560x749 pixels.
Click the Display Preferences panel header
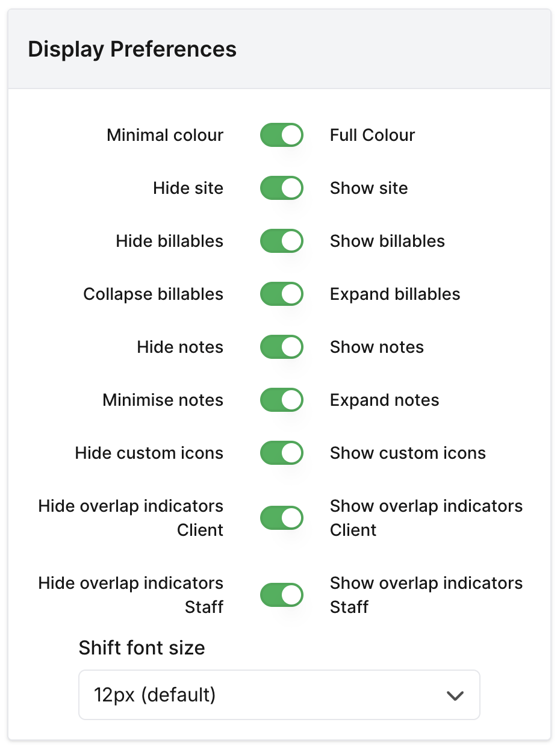pyautogui.click(x=132, y=49)
